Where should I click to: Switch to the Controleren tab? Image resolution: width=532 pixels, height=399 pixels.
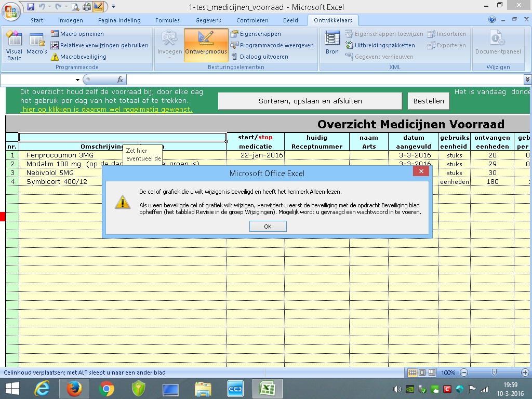252,20
